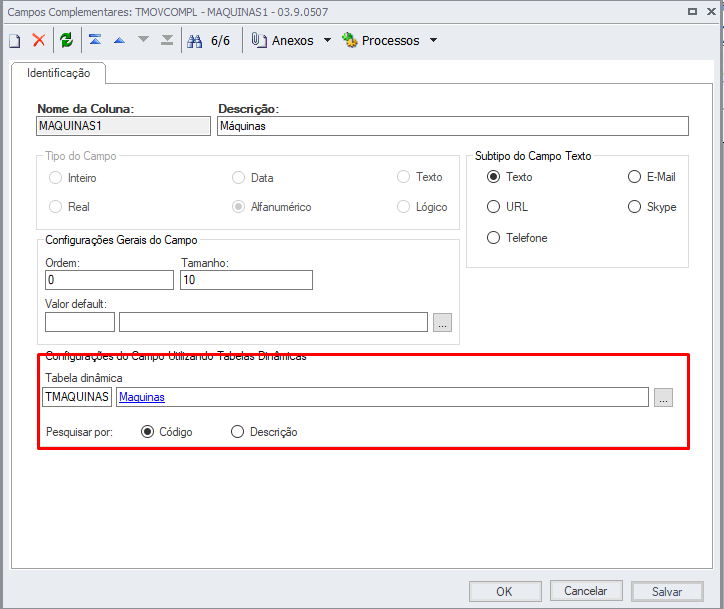Open search with binoculars icon
The width and height of the screenshot is (724, 609).
tap(194, 41)
